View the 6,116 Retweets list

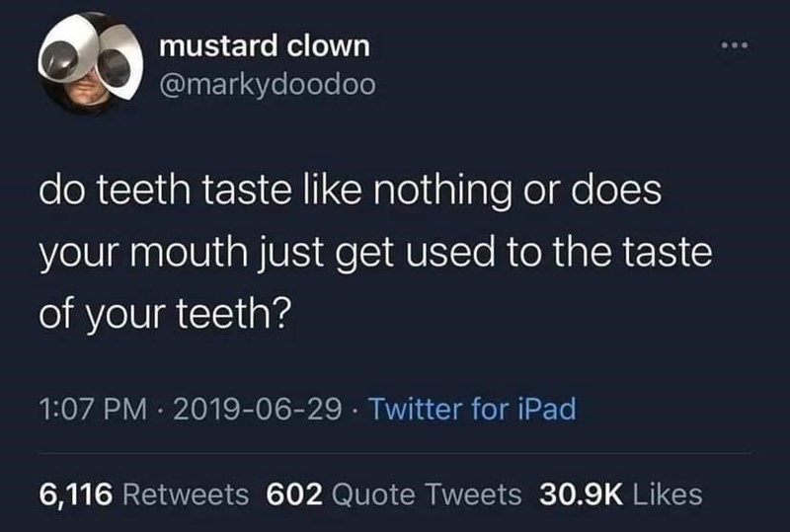click(x=143, y=494)
